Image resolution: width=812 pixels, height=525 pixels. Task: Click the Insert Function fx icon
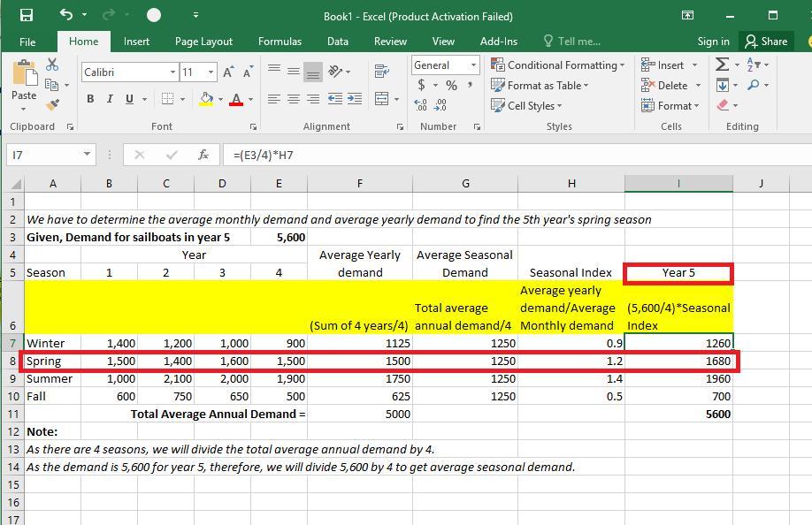point(203,155)
